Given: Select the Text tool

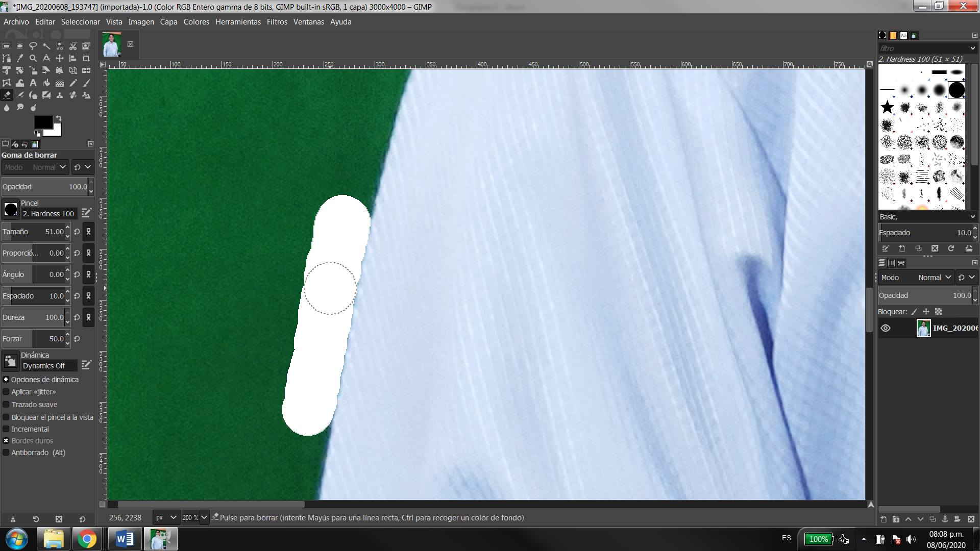Looking at the screenshot, I should [x=33, y=83].
